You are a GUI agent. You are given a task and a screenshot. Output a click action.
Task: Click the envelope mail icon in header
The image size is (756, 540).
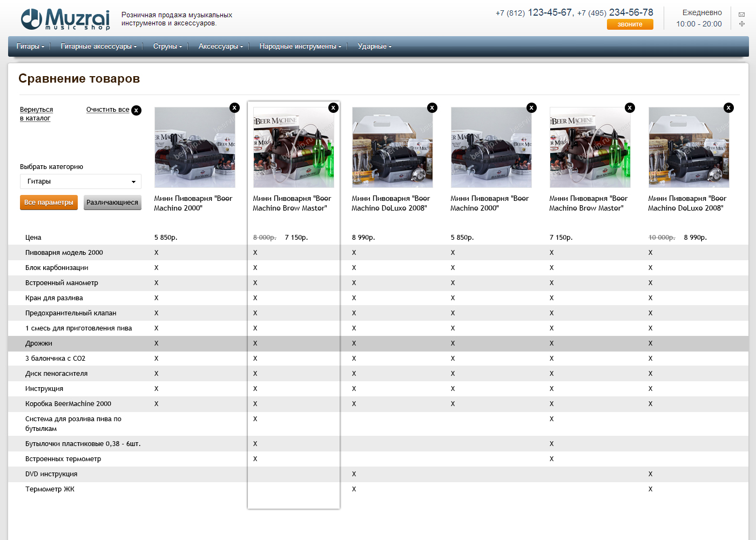[x=741, y=15]
